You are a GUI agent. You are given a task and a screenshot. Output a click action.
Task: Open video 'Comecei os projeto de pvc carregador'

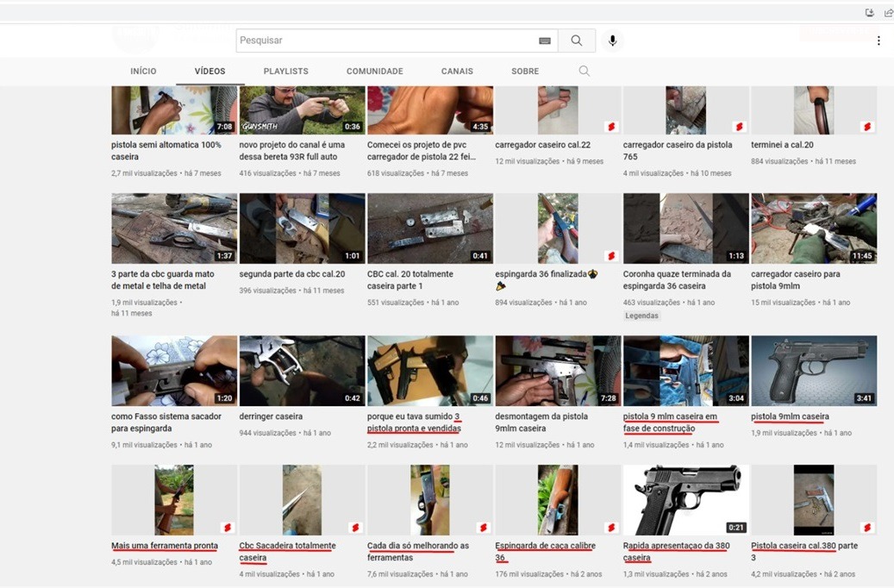pyautogui.click(x=422, y=151)
